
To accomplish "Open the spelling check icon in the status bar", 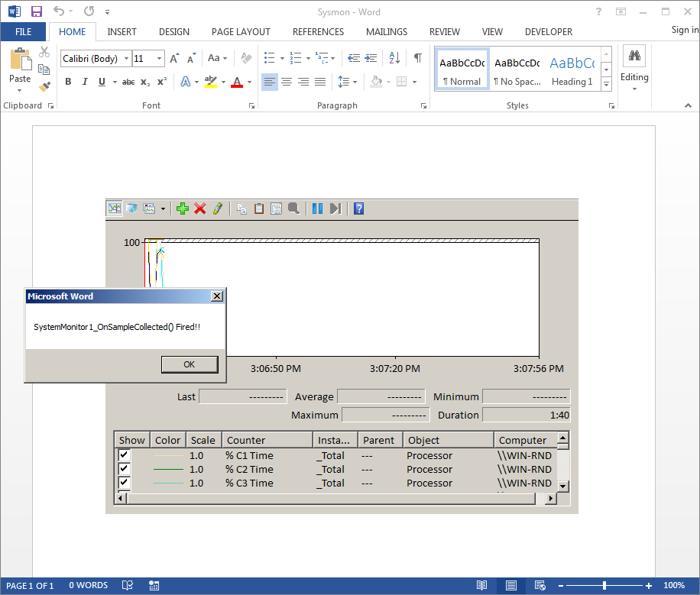I will [128, 585].
